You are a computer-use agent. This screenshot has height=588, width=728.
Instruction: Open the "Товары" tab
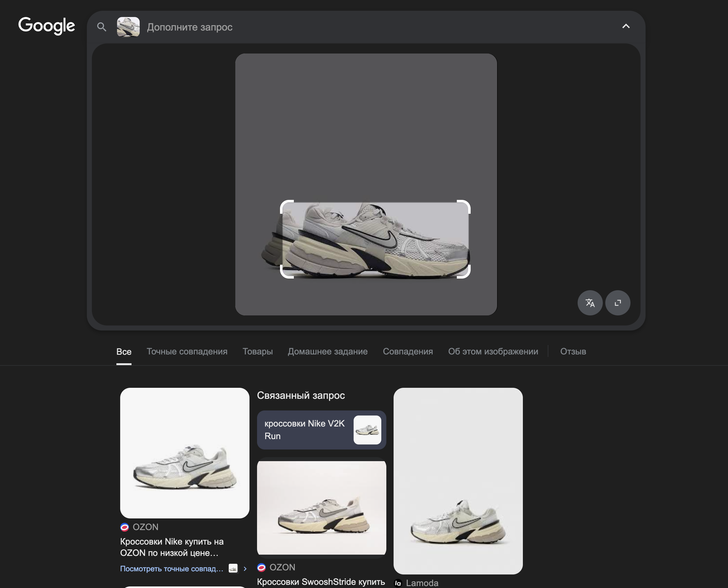[x=258, y=352]
